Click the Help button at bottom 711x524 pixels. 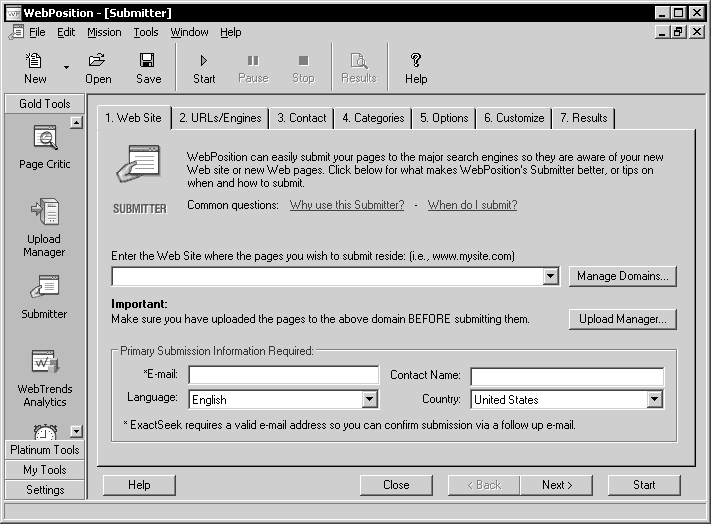coord(139,485)
